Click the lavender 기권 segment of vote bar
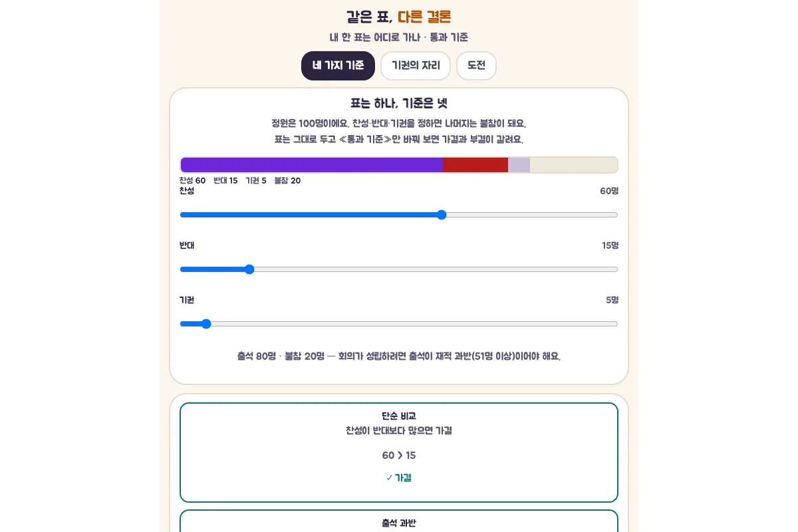 pyautogui.click(x=519, y=165)
